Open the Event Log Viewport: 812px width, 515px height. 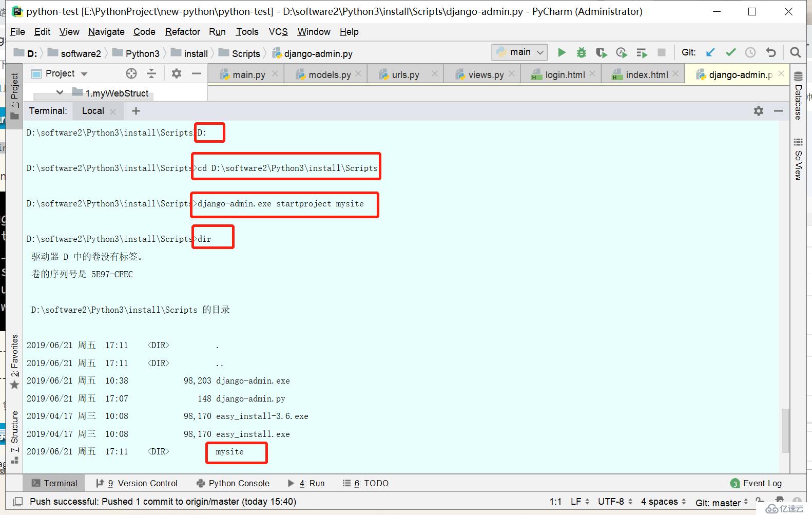tap(756, 483)
